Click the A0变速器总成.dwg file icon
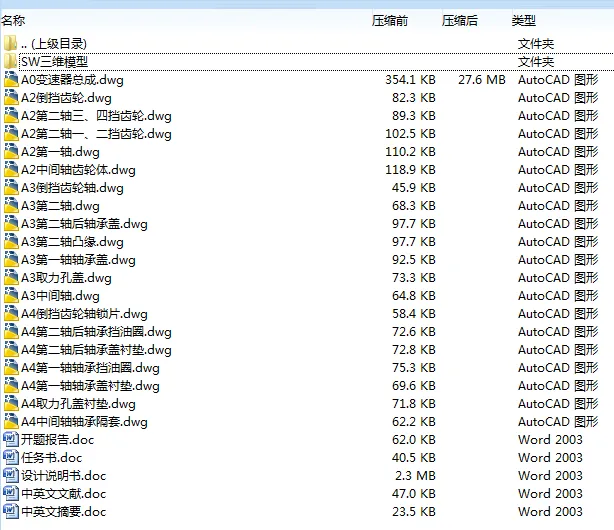 click(x=11, y=80)
